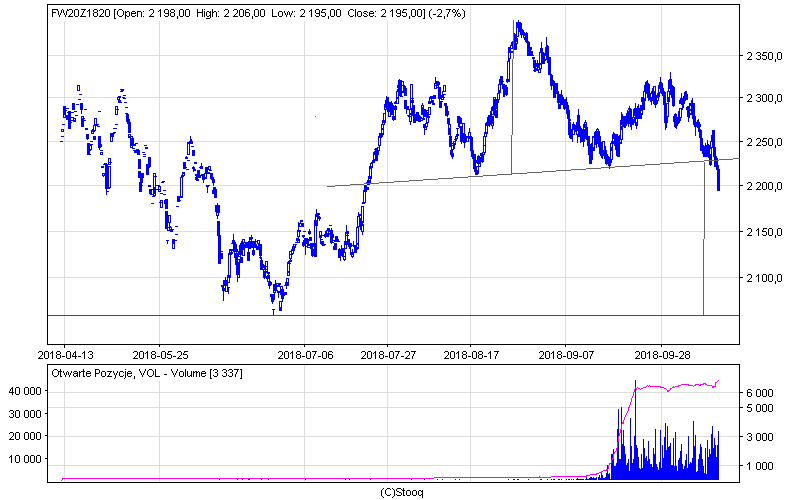Click the 2 200,0 price axis label
This screenshot has height=500, width=800.
764,186
